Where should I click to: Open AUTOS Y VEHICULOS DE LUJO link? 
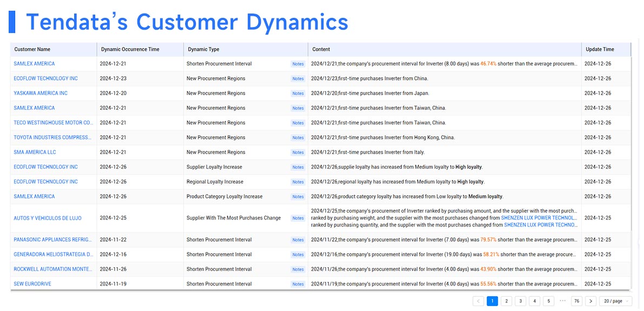click(x=48, y=219)
